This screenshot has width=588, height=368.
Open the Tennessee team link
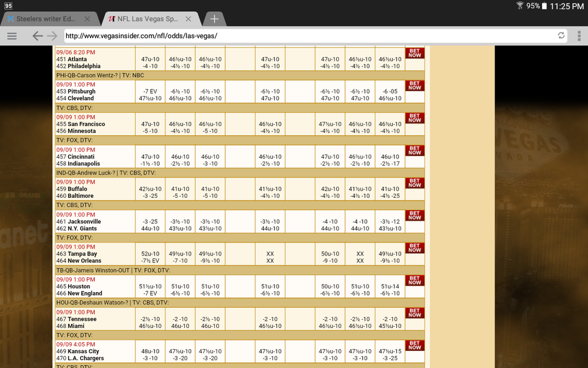[82, 319]
